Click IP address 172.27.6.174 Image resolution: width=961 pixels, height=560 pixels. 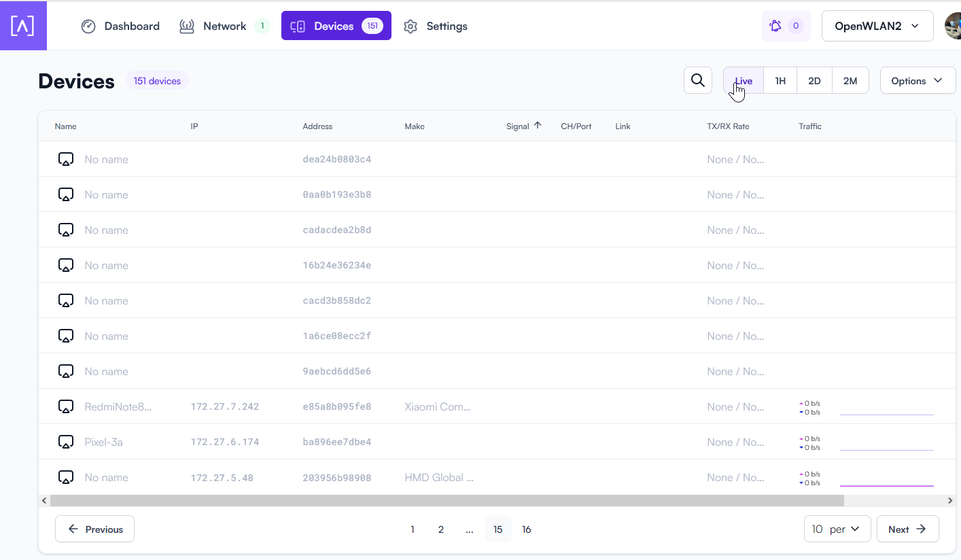(x=224, y=442)
